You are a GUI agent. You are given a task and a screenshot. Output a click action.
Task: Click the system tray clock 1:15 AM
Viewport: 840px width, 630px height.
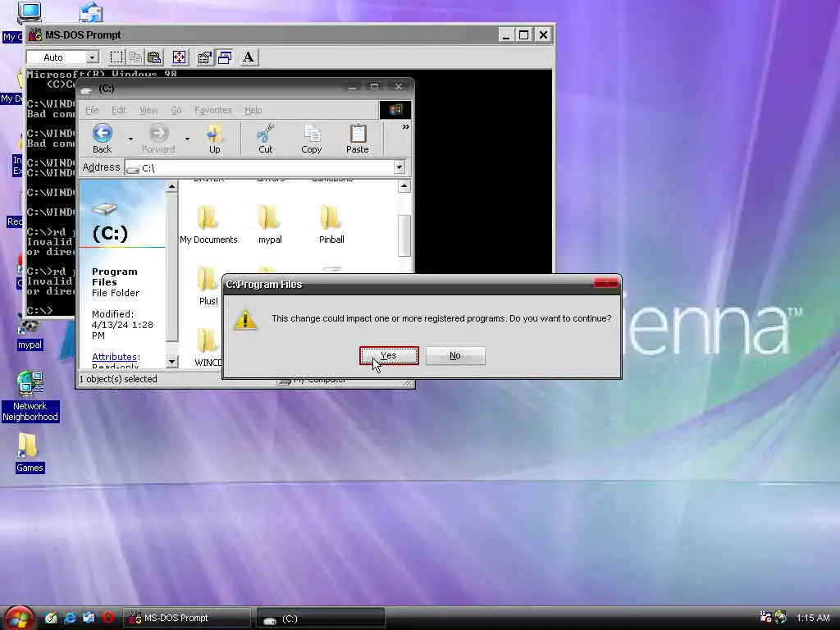tap(813, 618)
